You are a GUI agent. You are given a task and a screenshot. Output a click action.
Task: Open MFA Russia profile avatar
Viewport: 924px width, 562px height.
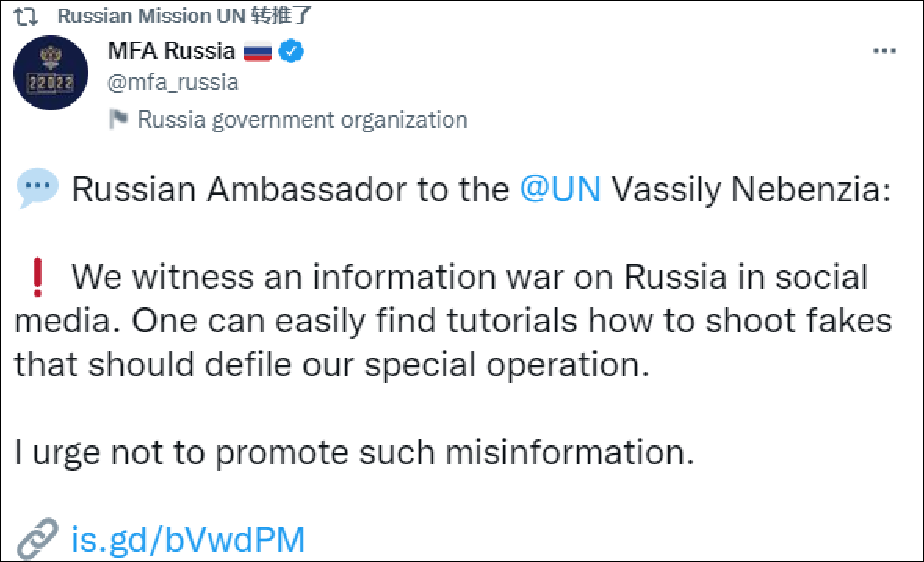coord(51,73)
